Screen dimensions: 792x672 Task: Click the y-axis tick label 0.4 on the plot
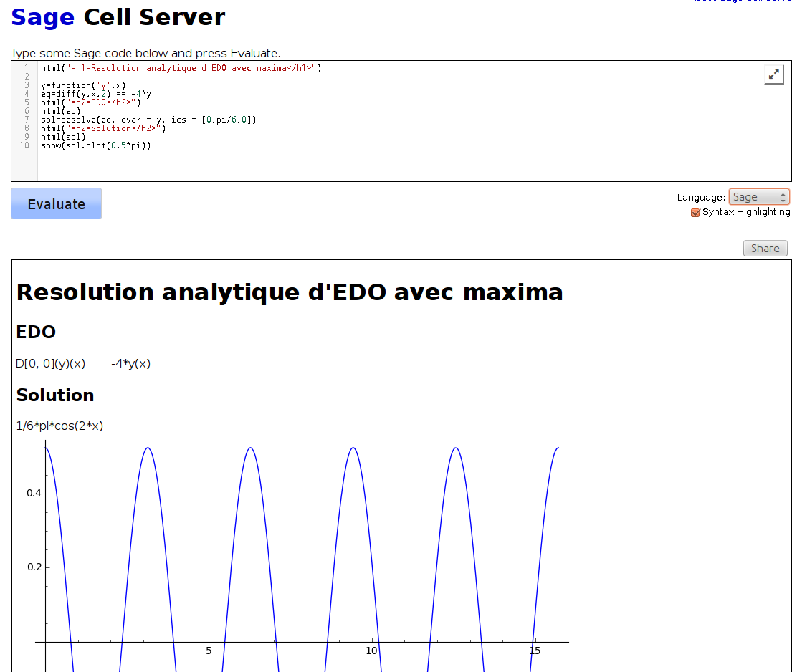click(x=34, y=493)
